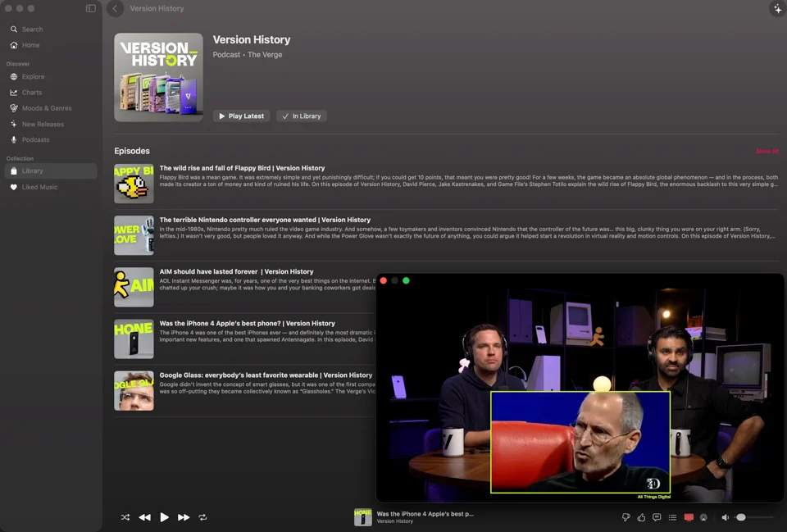Select the 'AIM should have lasted forever' episode
This screenshot has height=532, width=787.
click(x=236, y=271)
